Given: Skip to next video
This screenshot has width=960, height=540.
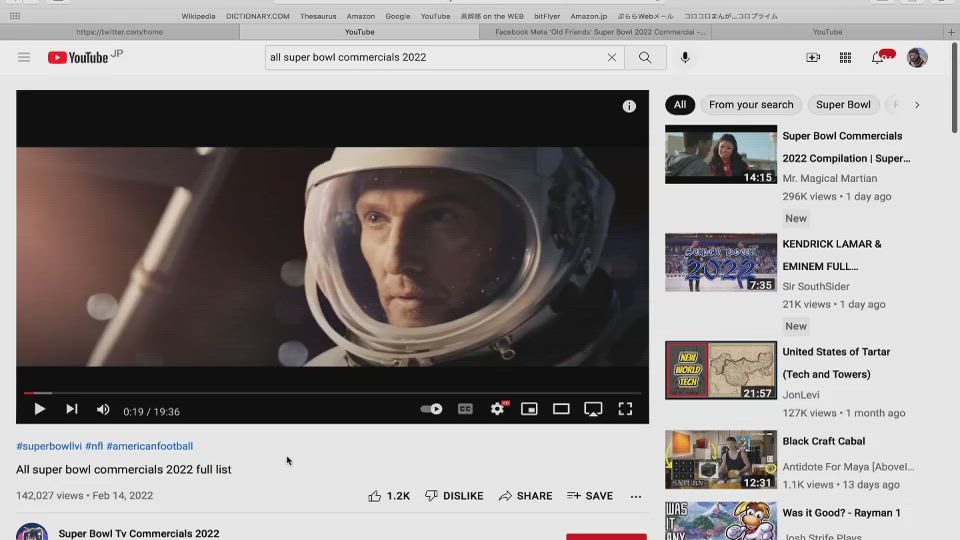Looking at the screenshot, I should [x=72, y=409].
